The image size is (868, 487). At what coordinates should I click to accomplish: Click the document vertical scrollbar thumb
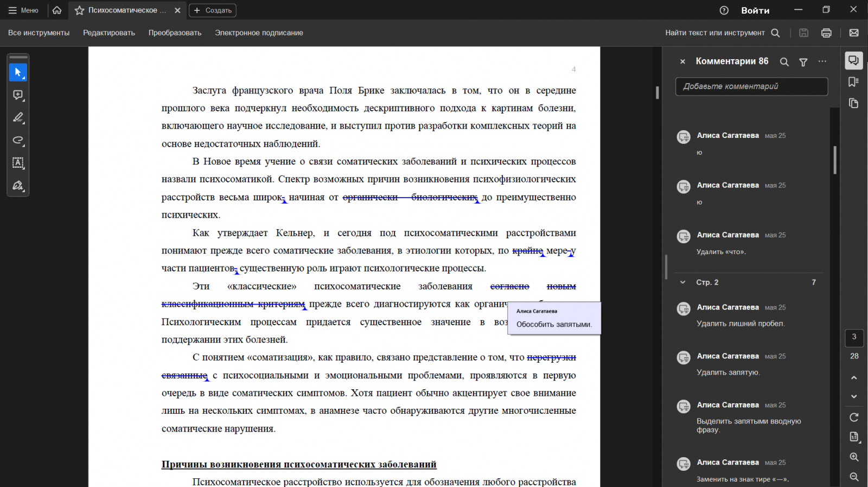click(657, 93)
